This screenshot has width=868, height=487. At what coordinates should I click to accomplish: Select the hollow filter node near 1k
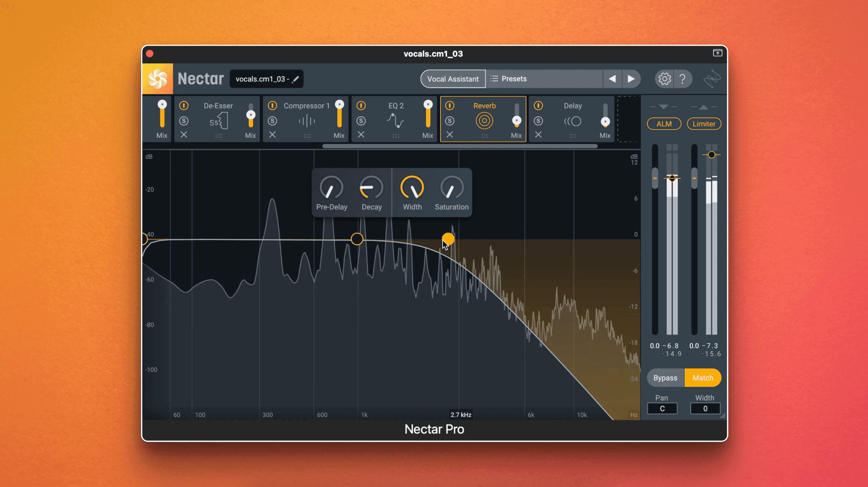357,239
